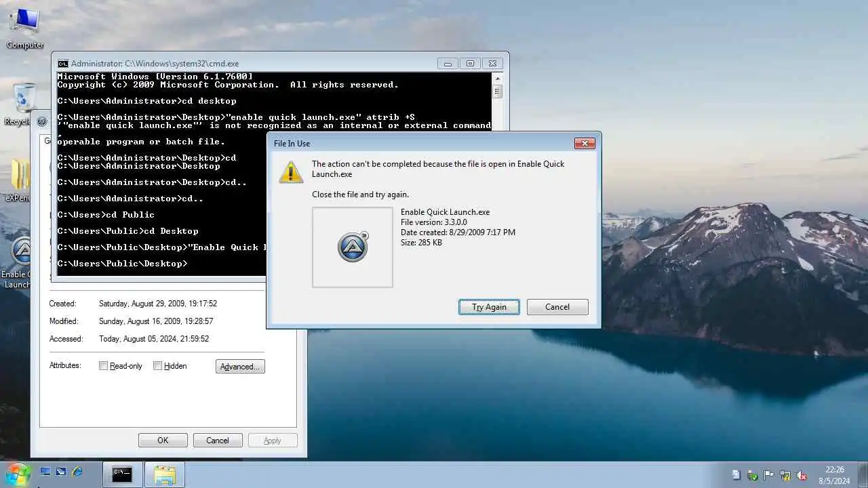Click the "cd Public" command line in cmd
Screen dimensions: 868x488
pyautogui.click(x=106, y=215)
